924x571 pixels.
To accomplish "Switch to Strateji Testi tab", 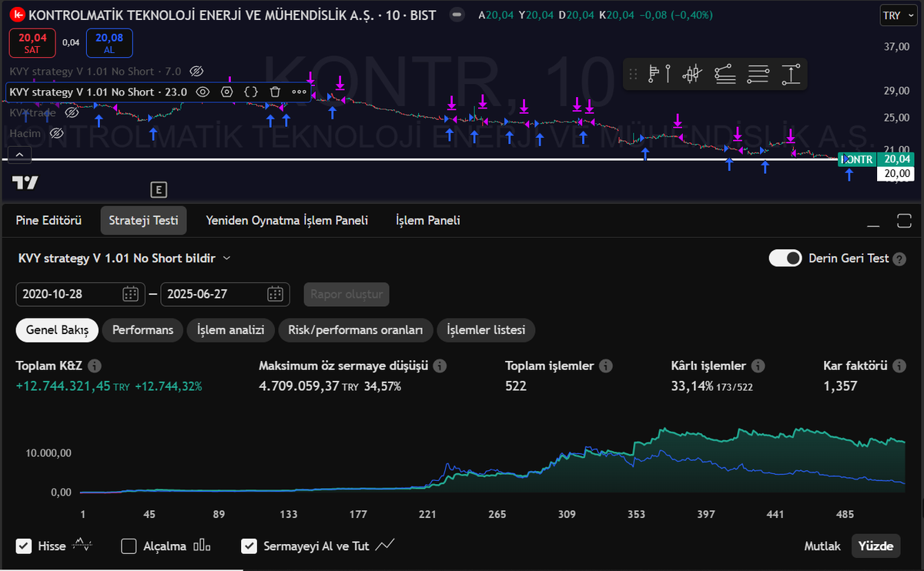I will [144, 221].
